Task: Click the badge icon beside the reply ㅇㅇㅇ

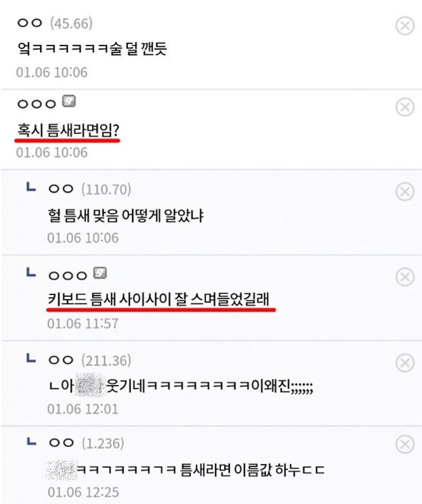Action: click(100, 273)
